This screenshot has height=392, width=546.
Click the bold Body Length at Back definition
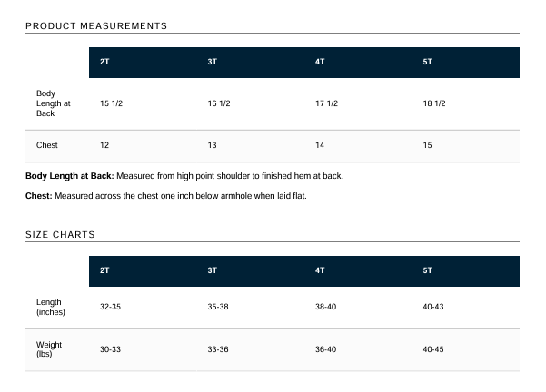70,176
